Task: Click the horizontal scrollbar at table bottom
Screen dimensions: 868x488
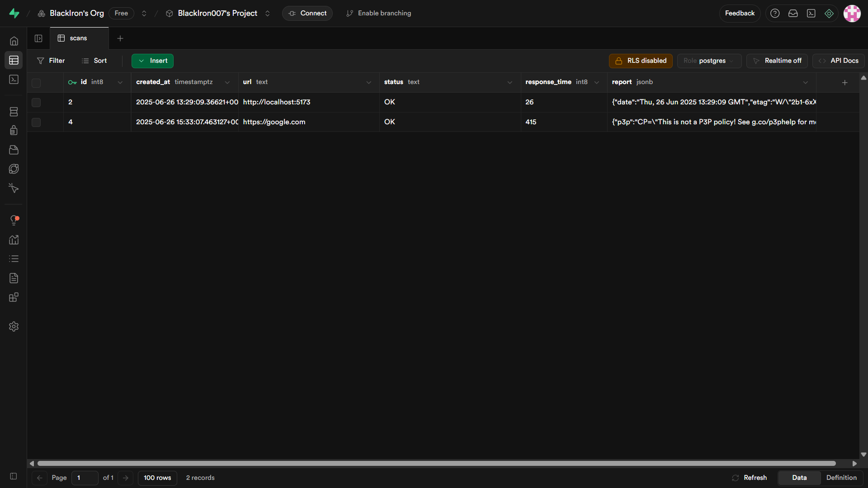Action: (436, 464)
